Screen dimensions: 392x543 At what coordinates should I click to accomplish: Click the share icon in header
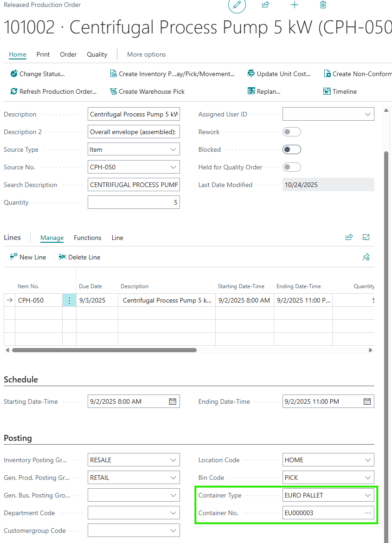click(x=266, y=5)
